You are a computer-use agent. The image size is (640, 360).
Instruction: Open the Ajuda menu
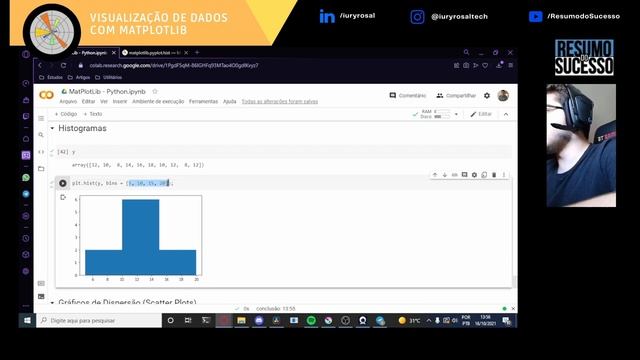pos(229,101)
